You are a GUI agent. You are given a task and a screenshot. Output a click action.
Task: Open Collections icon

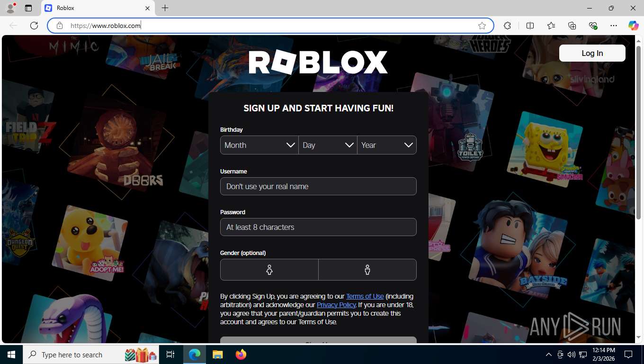coord(572,26)
